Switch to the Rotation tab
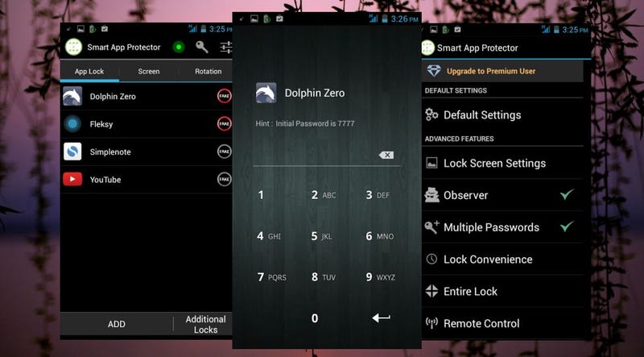644x357 pixels. point(208,71)
